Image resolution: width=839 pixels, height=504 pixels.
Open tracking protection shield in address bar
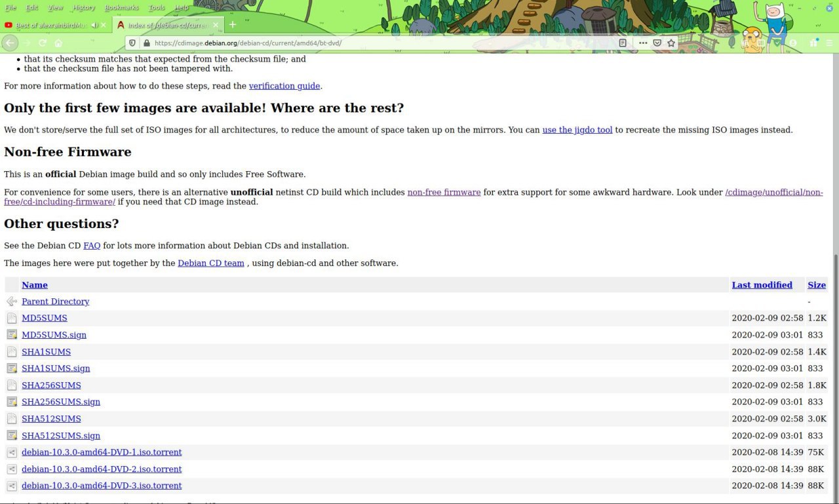pos(132,43)
